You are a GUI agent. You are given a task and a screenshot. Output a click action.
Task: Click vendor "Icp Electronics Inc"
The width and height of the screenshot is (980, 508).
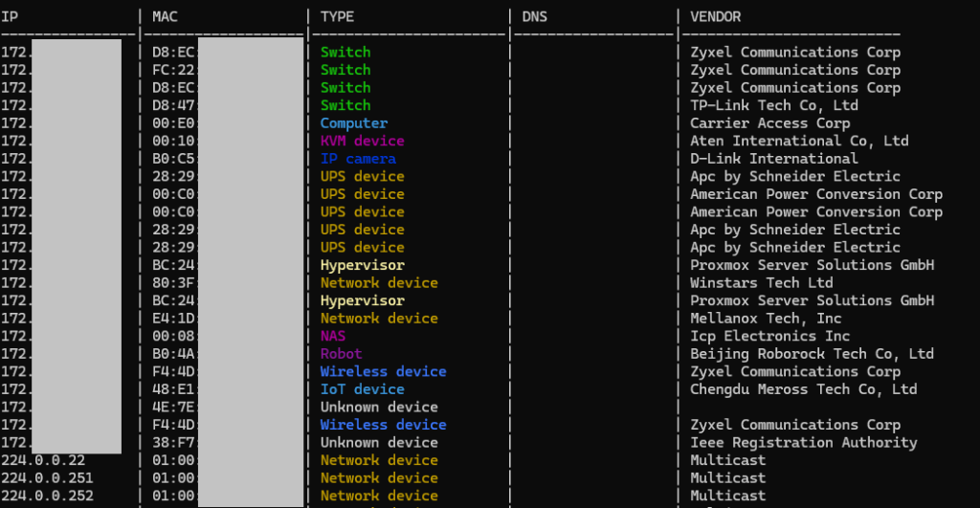(x=770, y=336)
